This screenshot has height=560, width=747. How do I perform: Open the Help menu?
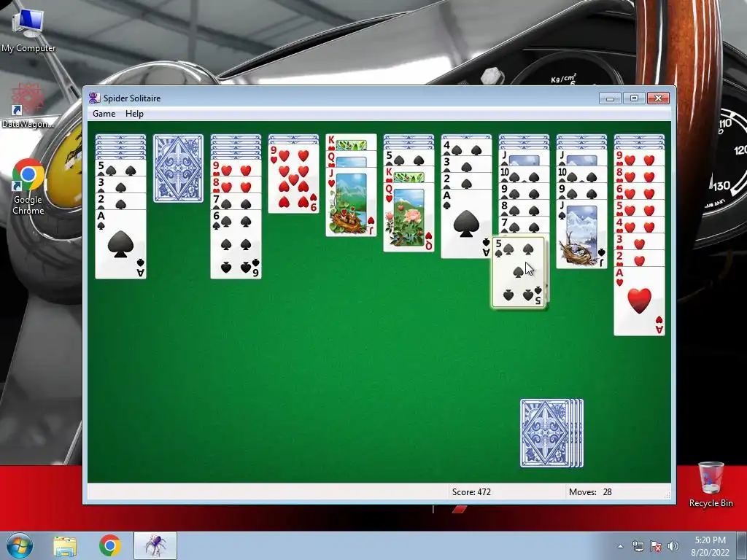134,113
